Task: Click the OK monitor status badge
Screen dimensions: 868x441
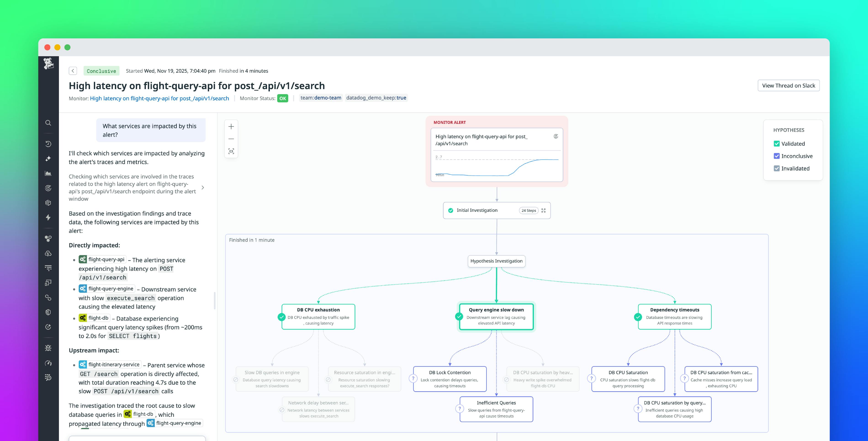Action: (282, 98)
